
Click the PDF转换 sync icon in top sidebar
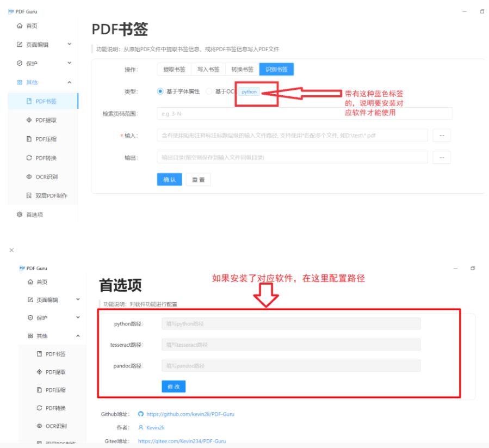pos(29,158)
